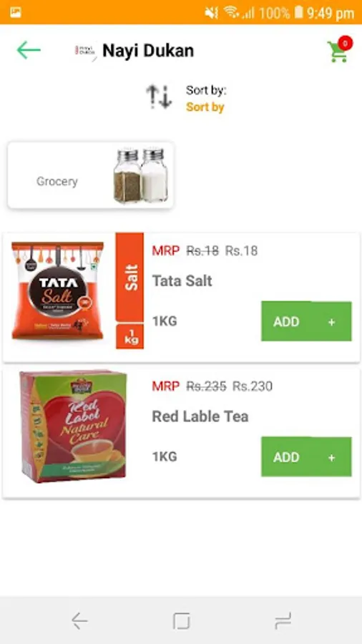
Task: Add Tata Salt to cart
Action: tap(306, 321)
